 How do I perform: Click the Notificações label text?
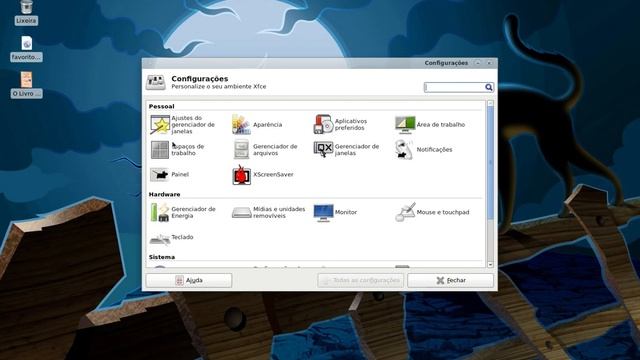(434, 149)
